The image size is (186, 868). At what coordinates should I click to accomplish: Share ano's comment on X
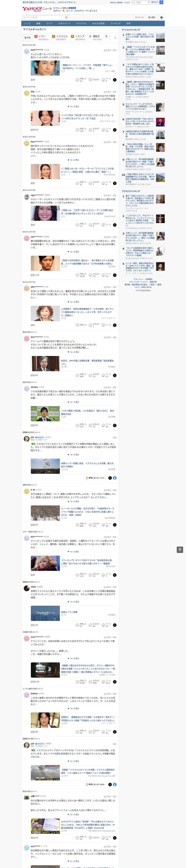click(115, 682)
